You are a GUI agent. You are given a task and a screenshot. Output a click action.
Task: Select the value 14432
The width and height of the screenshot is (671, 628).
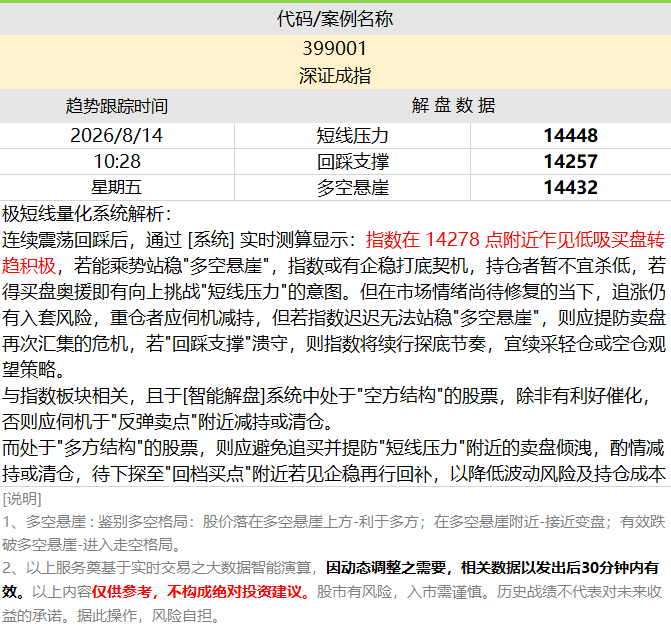570,187
